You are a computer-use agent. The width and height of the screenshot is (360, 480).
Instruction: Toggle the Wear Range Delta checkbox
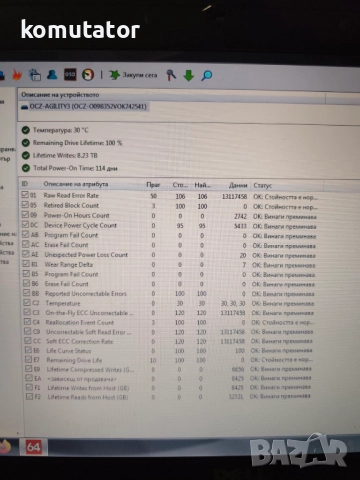click(x=26, y=264)
